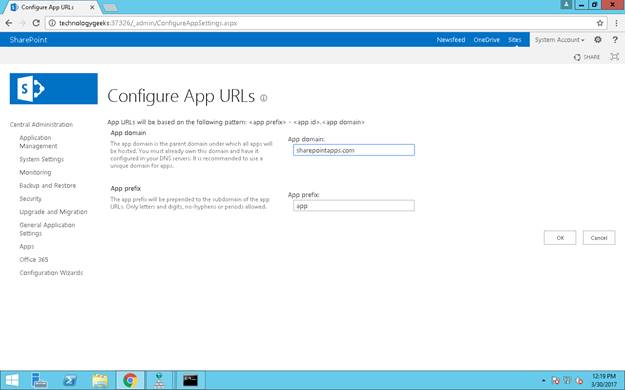Image resolution: width=625 pixels, height=390 pixels.
Task: Click the browser address bar URL
Action: [148, 23]
